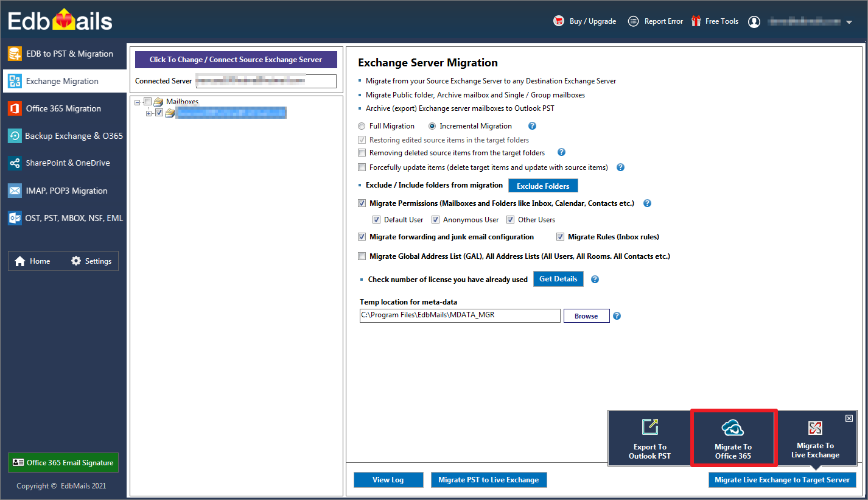Click the EDB to PST & Migration icon
This screenshot has width=868, height=500.
(x=15, y=54)
